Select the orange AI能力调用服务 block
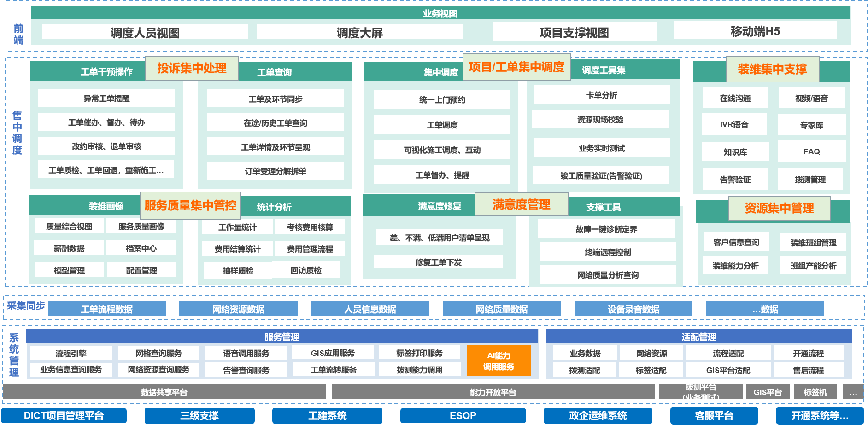This screenshot has width=868, height=425. coord(499,361)
